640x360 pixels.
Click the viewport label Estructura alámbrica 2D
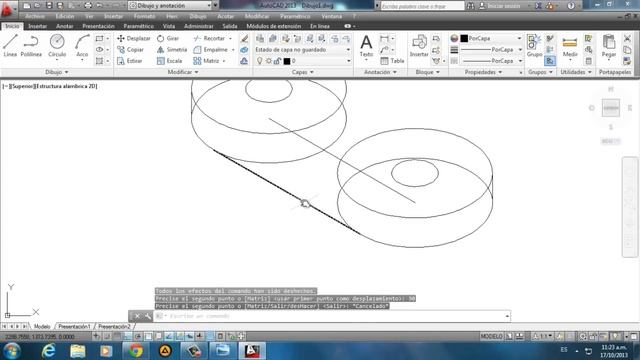(67, 86)
